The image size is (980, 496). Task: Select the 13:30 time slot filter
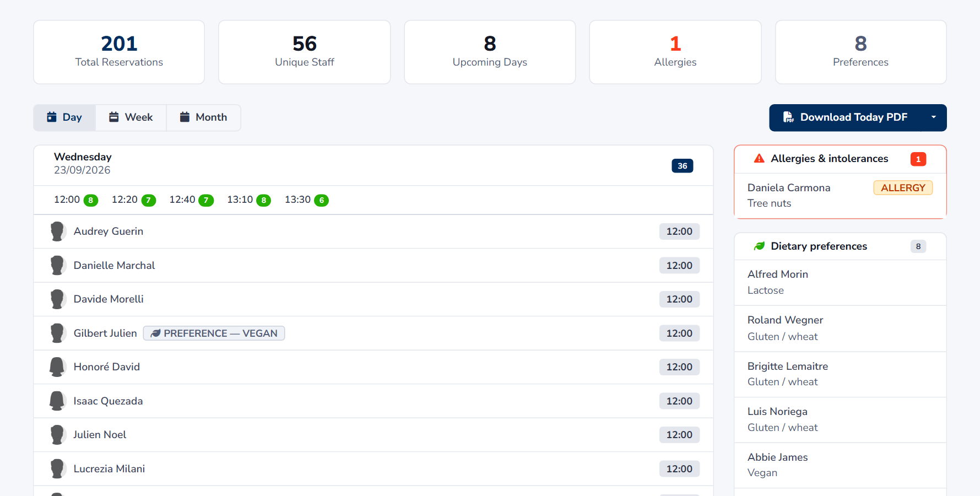[x=306, y=200]
